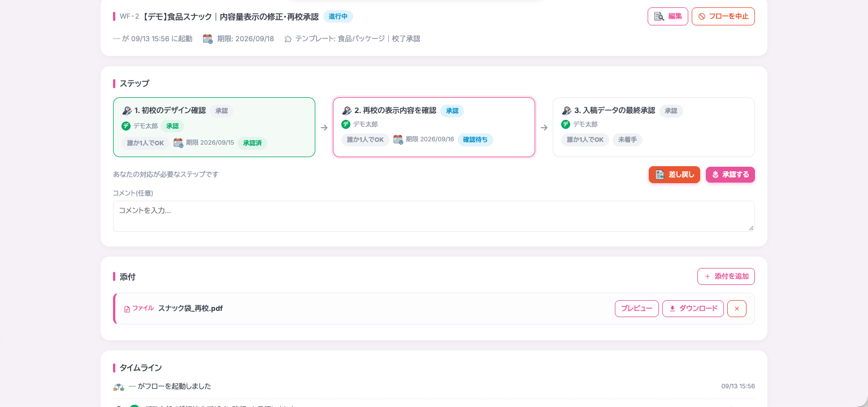Viewport: 868px width, 407px height.
Task: Click the 進行中 status badge
Action: [338, 16]
